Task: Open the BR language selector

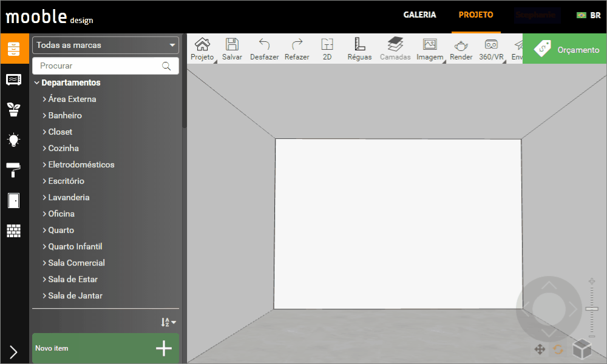Action: (588, 15)
